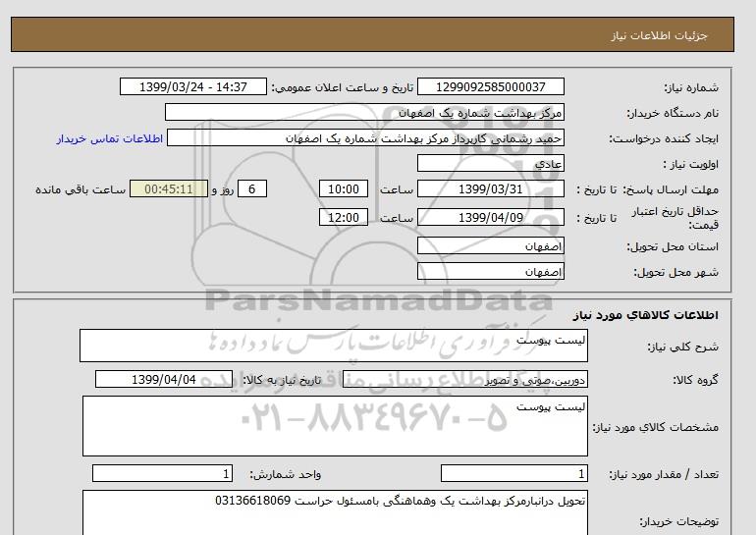The height and width of the screenshot is (535, 756).
Task: Select the response deadline time 10:00
Action: tap(344, 188)
